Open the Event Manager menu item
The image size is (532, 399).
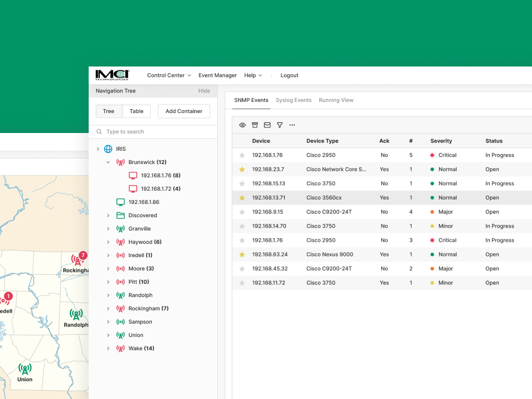(217, 75)
